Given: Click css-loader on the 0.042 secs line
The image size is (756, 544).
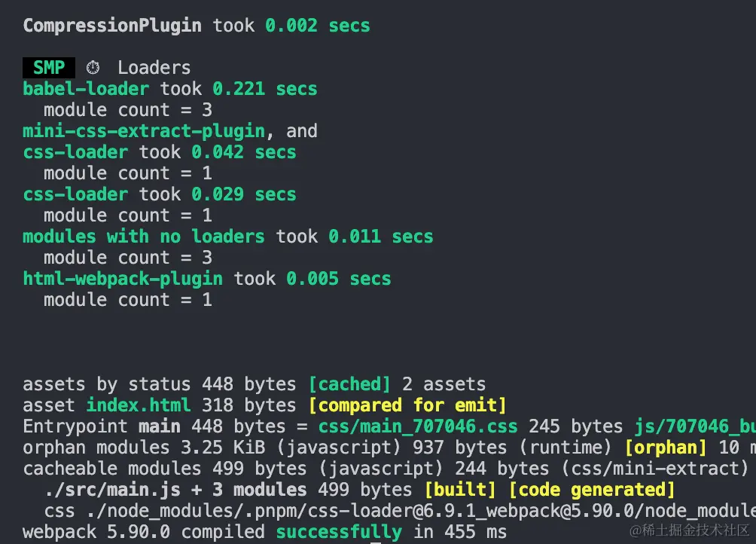Looking at the screenshot, I should pos(75,152).
